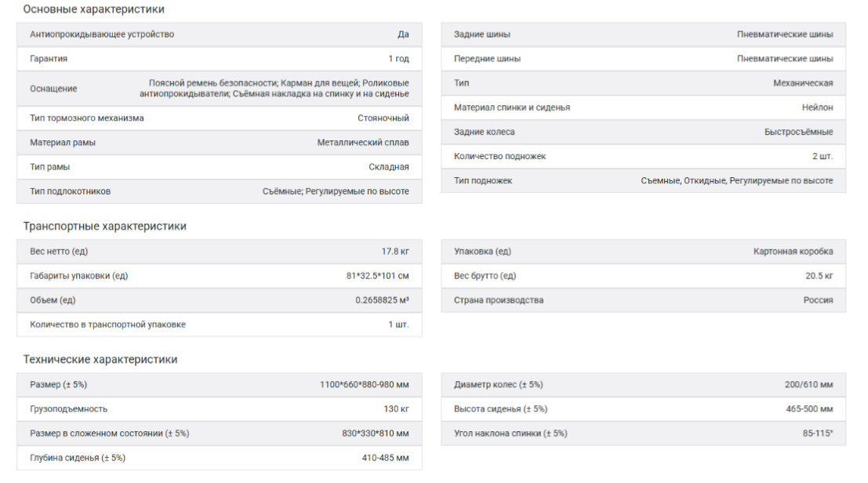Click the 'Вес нетто (ед)' value '17.8 кг'
The height and width of the screenshot is (483, 868).
point(395,252)
